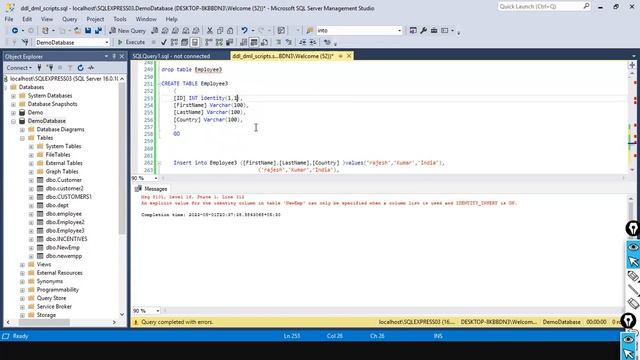
Task: Click the Database Engine Query icon
Action: [155, 31]
